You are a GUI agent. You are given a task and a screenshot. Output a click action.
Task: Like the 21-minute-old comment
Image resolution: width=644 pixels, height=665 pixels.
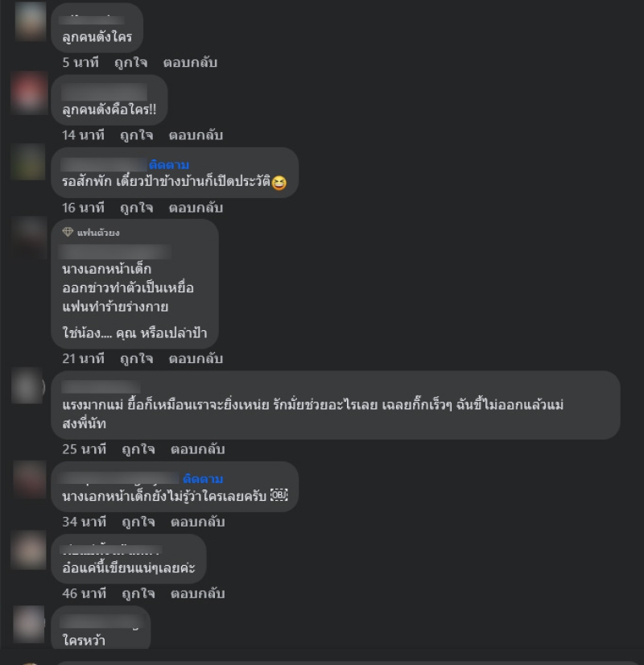click(x=137, y=359)
